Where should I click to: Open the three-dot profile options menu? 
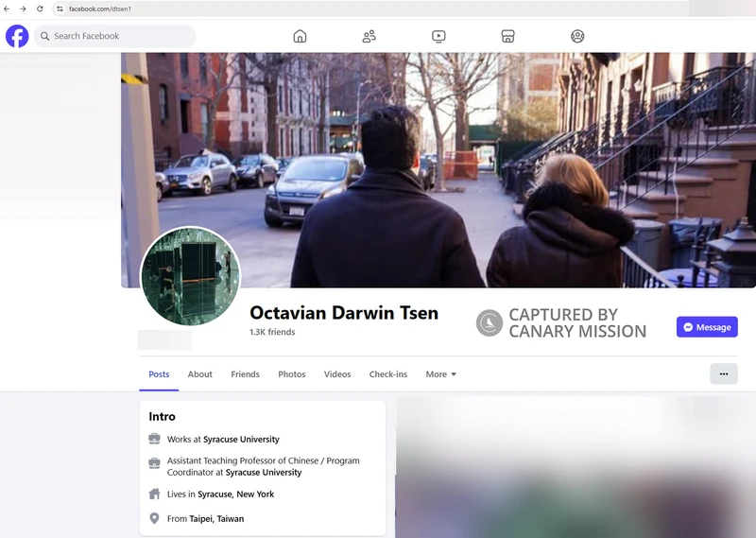724,373
